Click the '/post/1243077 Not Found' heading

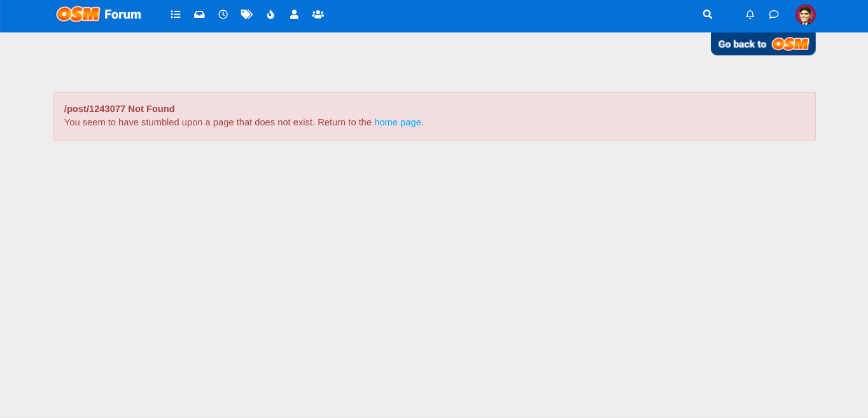(x=120, y=109)
